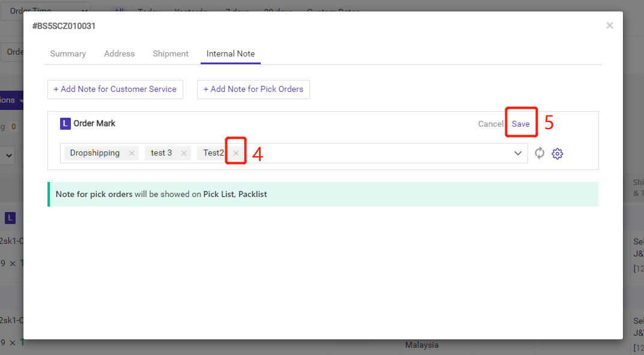Image resolution: width=644 pixels, height=355 pixels.
Task: Click the L badge in background list
Action: point(10,218)
